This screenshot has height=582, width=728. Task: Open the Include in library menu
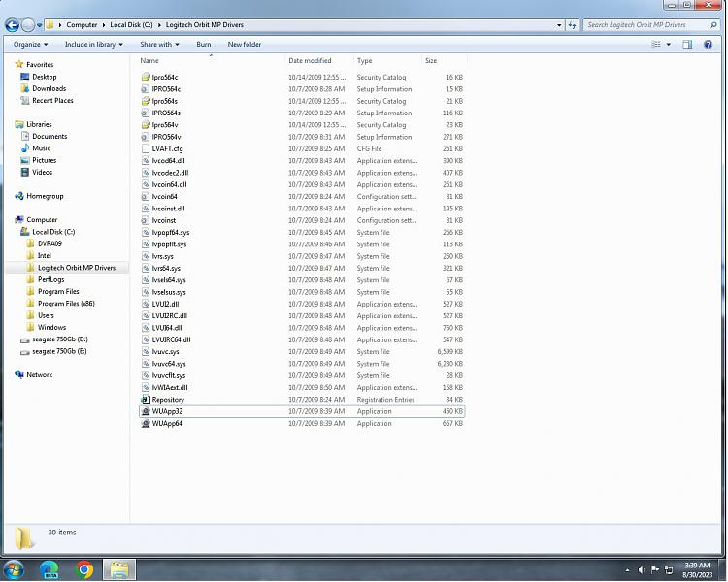(x=94, y=44)
